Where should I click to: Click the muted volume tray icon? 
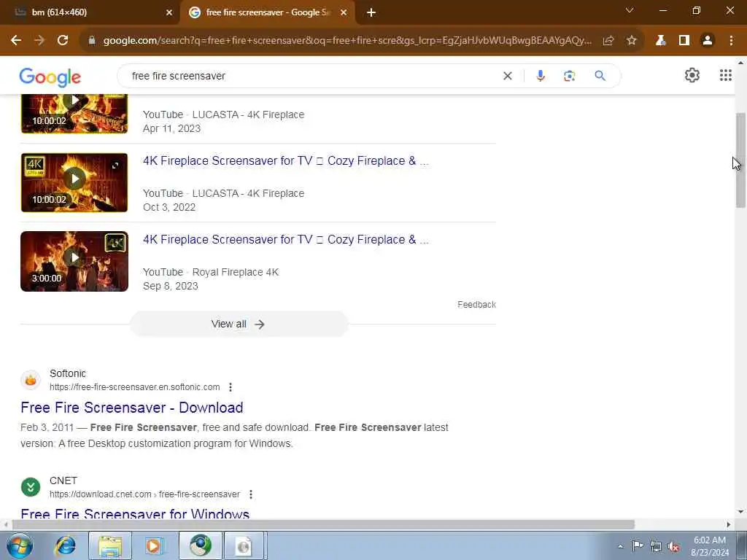pyautogui.click(x=673, y=546)
